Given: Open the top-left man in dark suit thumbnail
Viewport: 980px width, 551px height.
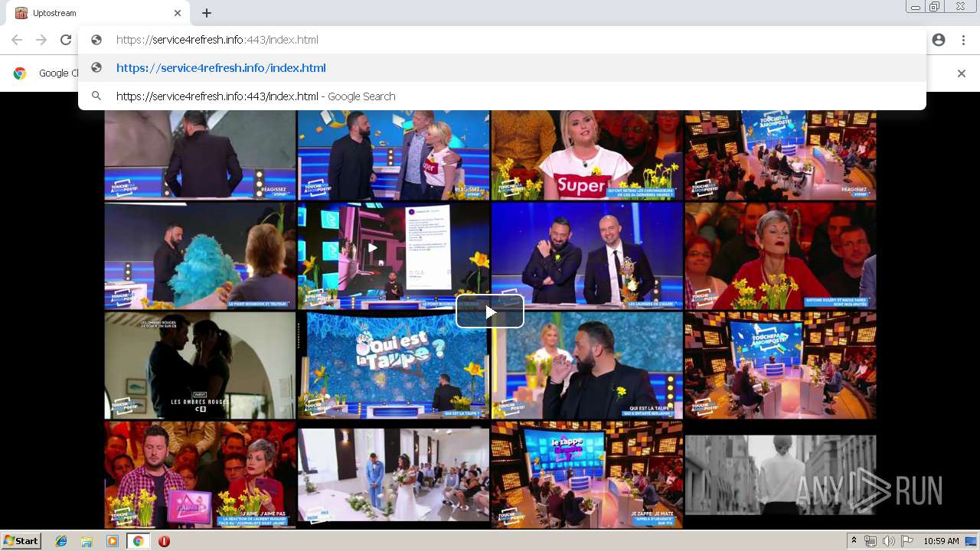Looking at the screenshot, I should [x=200, y=155].
